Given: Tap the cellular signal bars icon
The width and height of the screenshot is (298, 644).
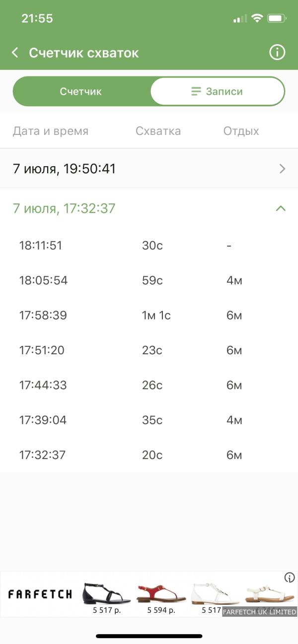Looking at the screenshot, I should [x=240, y=18].
